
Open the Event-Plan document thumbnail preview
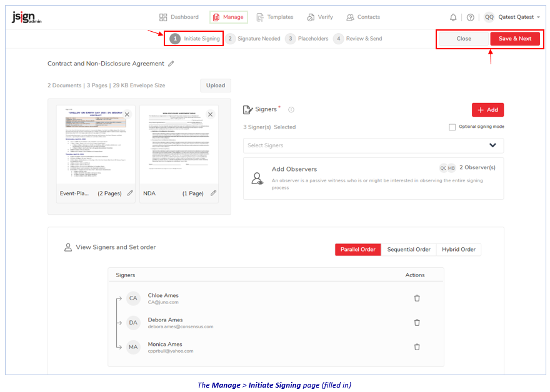(x=96, y=145)
